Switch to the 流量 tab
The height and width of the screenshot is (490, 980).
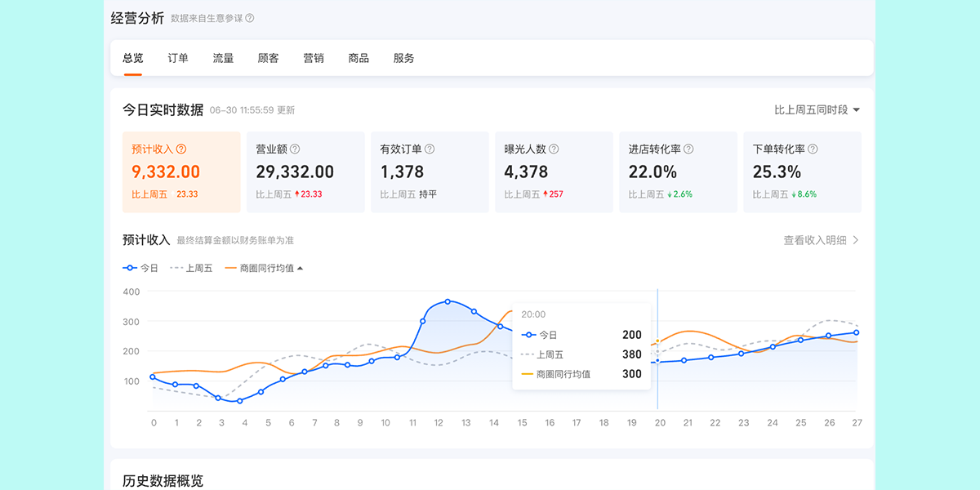coord(223,58)
